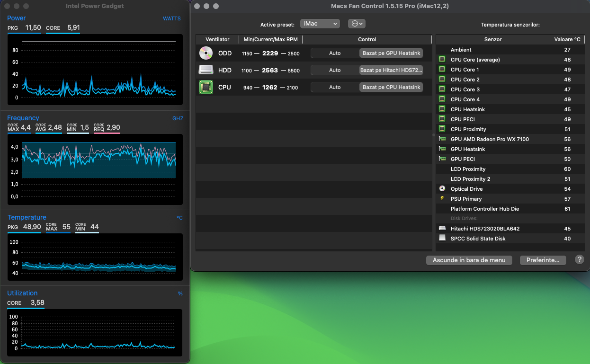This screenshot has height=364, width=590.
Task: Open Preferinte settings button
Action: 543,260
